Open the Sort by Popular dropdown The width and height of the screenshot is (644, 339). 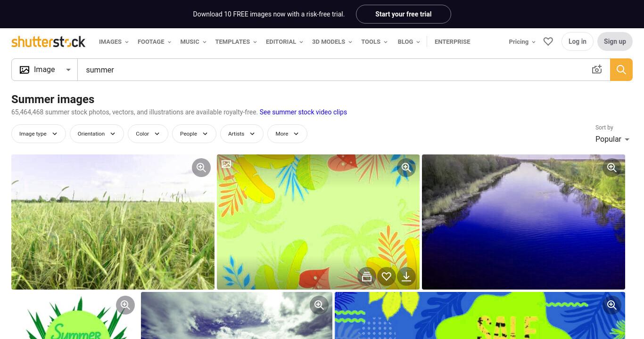tap(612, 139)
